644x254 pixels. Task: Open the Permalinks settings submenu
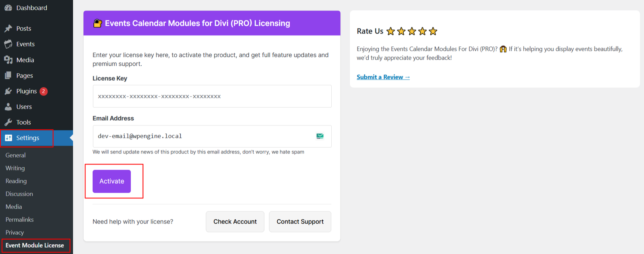(x=20, y=220)
